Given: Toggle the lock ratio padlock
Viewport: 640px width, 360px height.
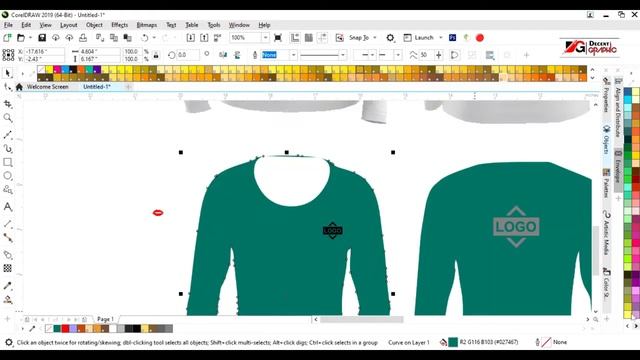Looking at the screenshot, I should point(156,55).
